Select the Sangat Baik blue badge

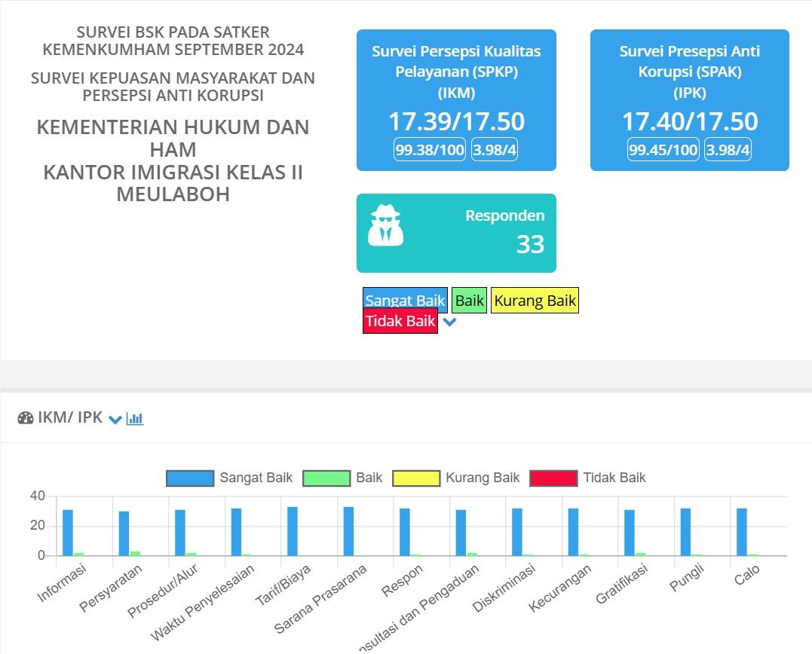(405, 300)
